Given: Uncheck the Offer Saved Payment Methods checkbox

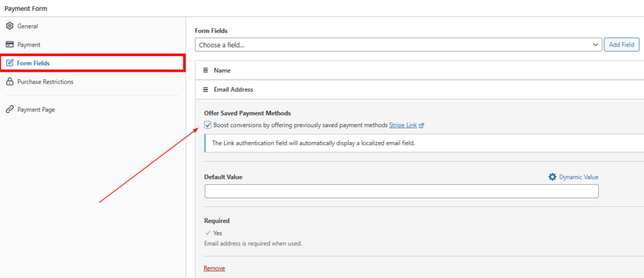Looking at the screenshot, I should [x=208, y=125].
